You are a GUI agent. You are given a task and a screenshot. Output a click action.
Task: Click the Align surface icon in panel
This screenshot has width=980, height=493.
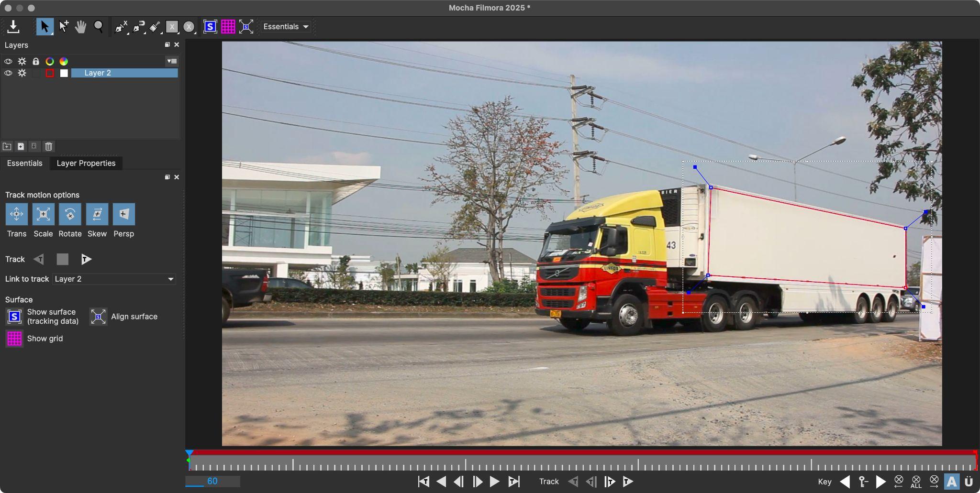(98, 317)
